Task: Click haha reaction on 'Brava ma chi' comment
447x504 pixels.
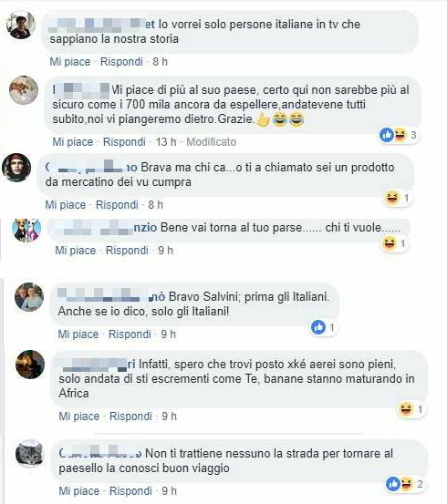Action: pos(397,198)
